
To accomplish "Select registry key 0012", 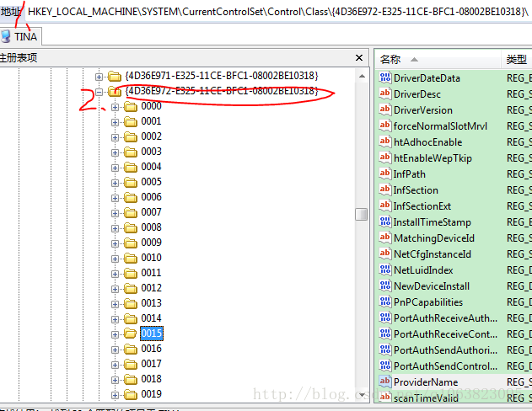I will (151, 288).
